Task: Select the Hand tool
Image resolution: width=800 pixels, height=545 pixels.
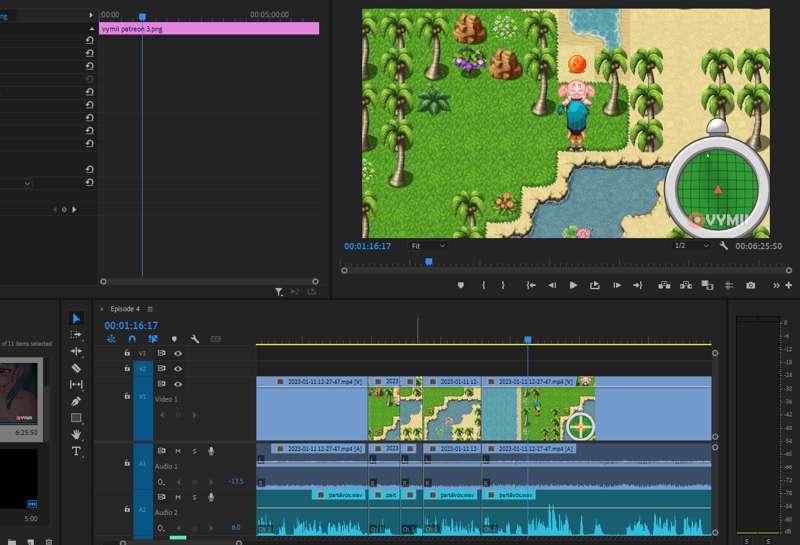Action: click(76, 434)
